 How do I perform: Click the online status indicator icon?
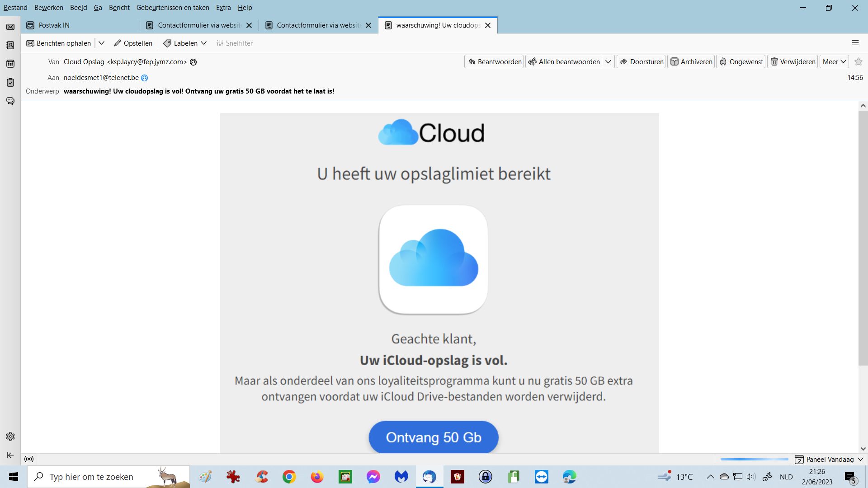coord(29,459)
